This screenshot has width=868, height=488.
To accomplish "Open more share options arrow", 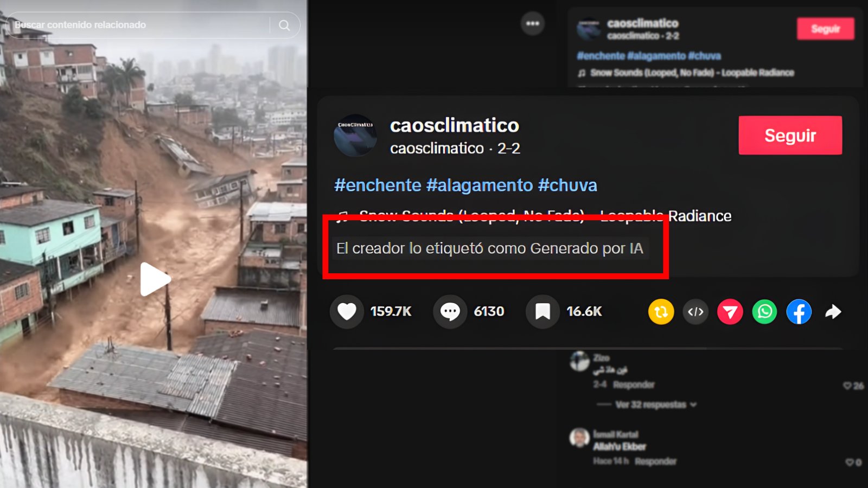I will coord(833,312).
